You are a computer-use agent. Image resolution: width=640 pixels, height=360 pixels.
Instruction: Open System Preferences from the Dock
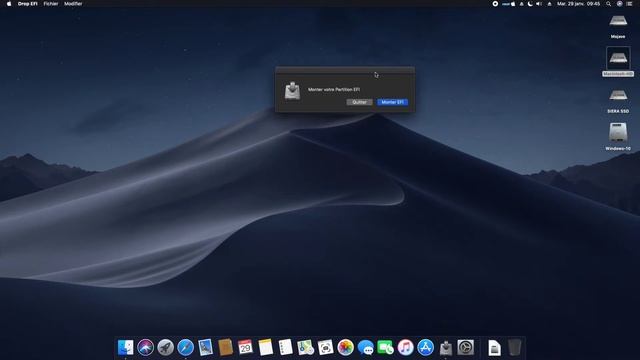tap(465, 347)
